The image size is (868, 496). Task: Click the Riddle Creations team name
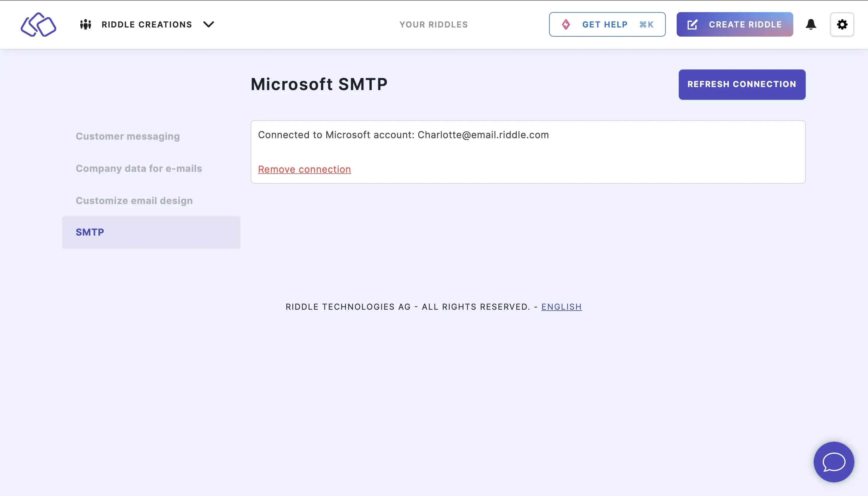tap(147, 25)
